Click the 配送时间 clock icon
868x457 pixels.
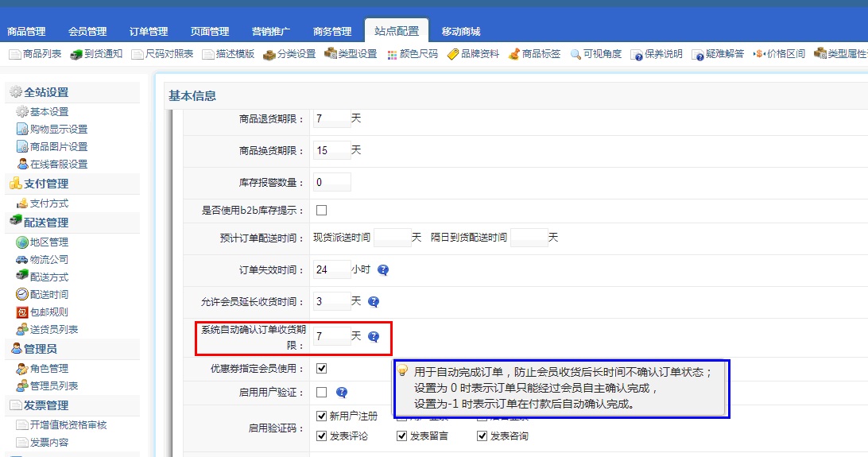[x=22, y=294]
